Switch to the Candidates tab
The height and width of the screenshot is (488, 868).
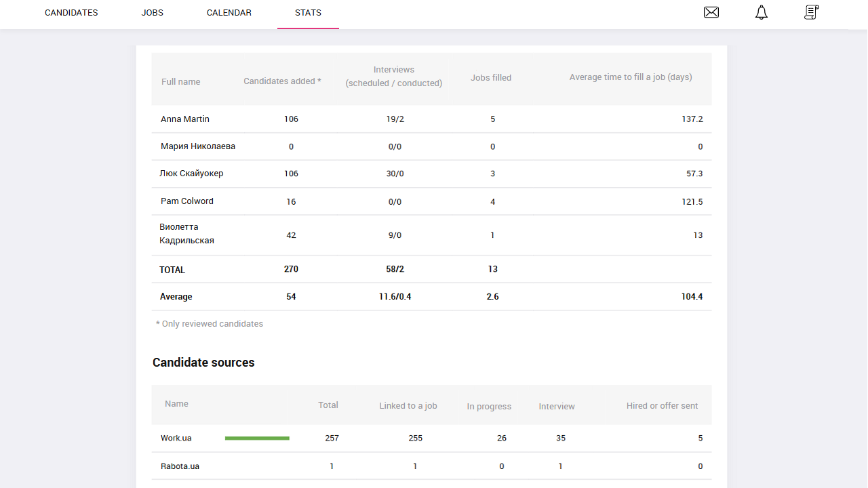point(71,12)
